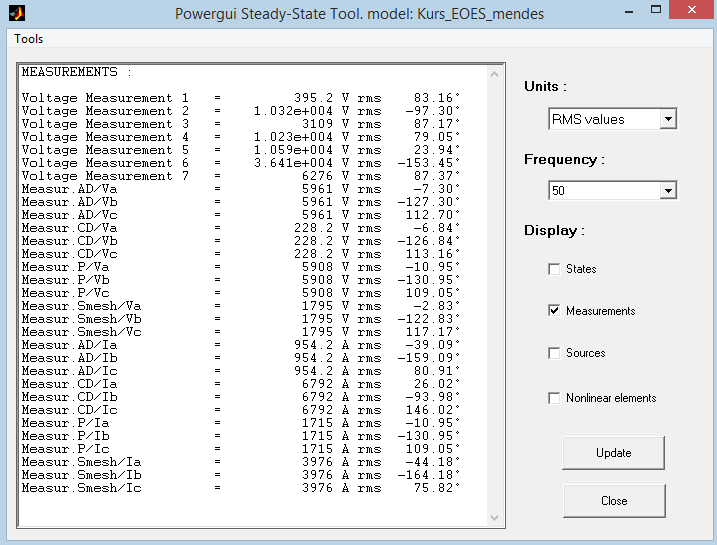Tick the Nonlinear elements checkbox
The height and width of the screenshot is (545, 717).
coord(554,398)
